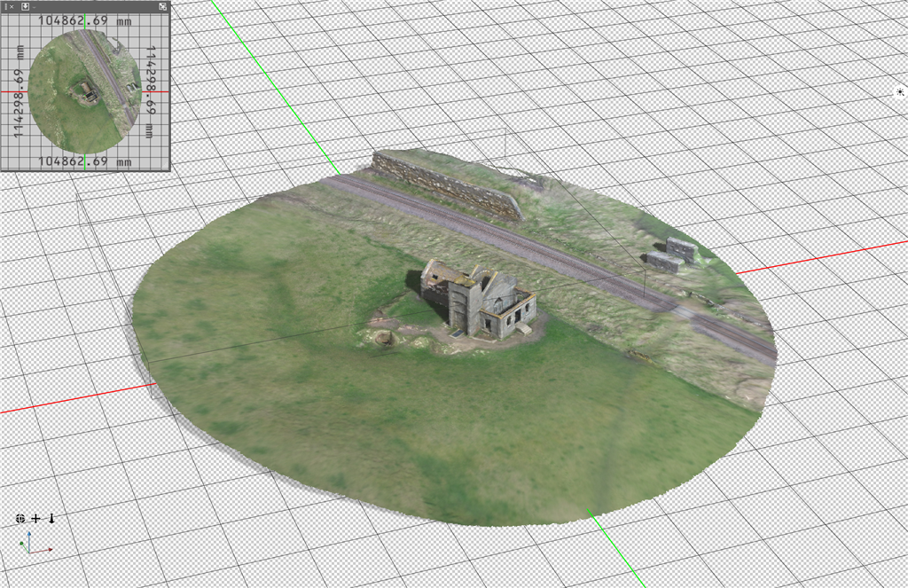Maximize the top-view panel with expand icon
This screenshot has width=908, height=588.
pyautogui.click(x=162, y=6)
